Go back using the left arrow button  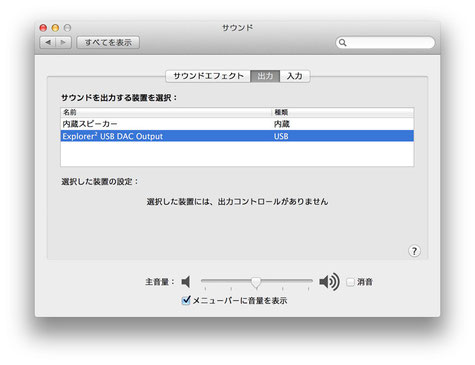click(48, 42)
